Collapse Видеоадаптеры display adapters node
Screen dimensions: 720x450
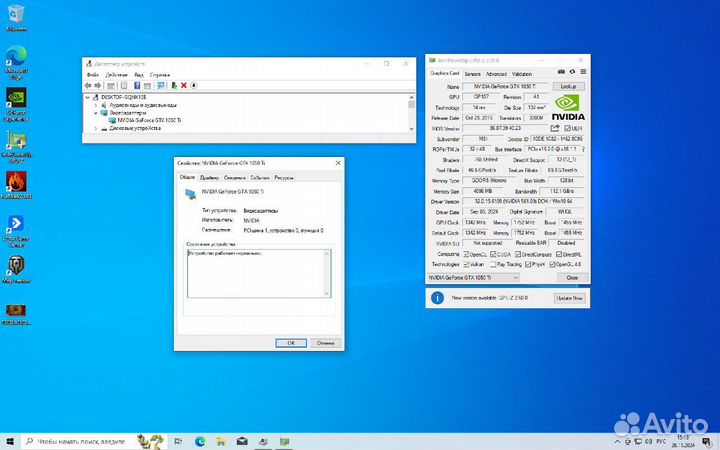click(96, 112)
